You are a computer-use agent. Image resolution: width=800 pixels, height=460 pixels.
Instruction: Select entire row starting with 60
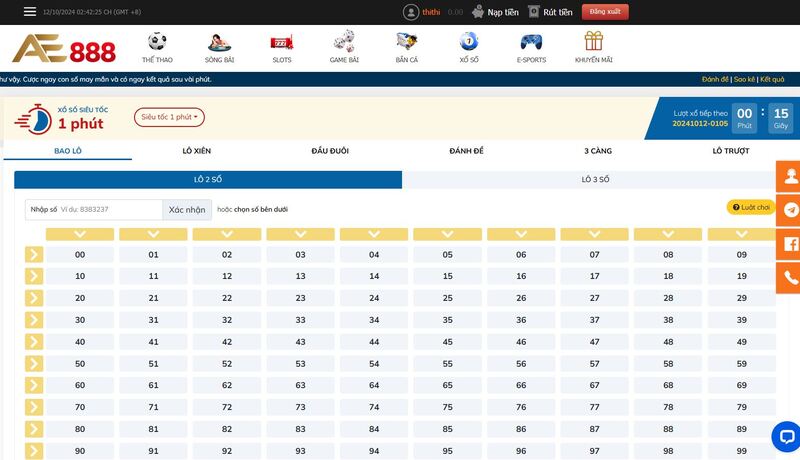[x=34, y=385]
